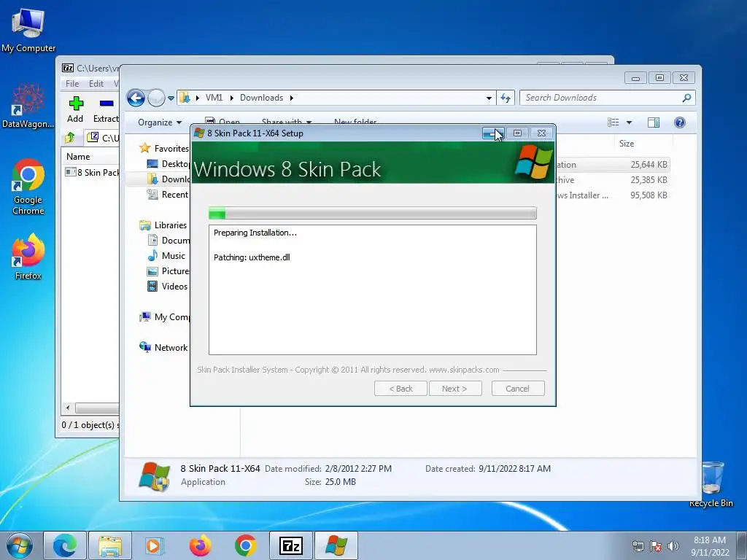This screenshot has width=747, height=560.
Task: Open Chrome from taskbar
Action: 245,545
